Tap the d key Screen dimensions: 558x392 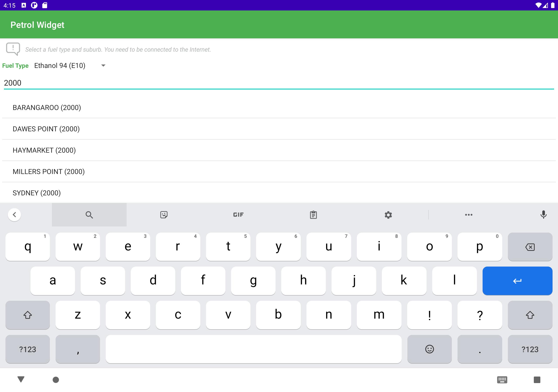point(153,281)
